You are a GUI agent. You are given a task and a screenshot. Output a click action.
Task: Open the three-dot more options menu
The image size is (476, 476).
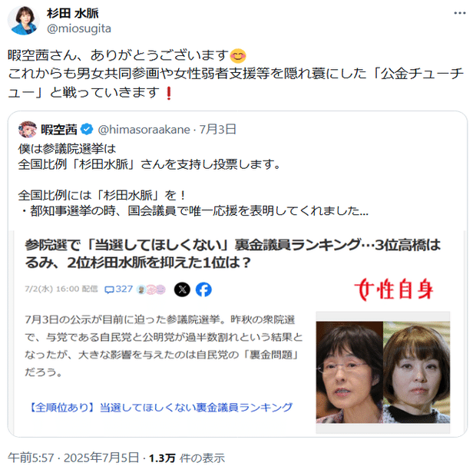coord(460,13)
